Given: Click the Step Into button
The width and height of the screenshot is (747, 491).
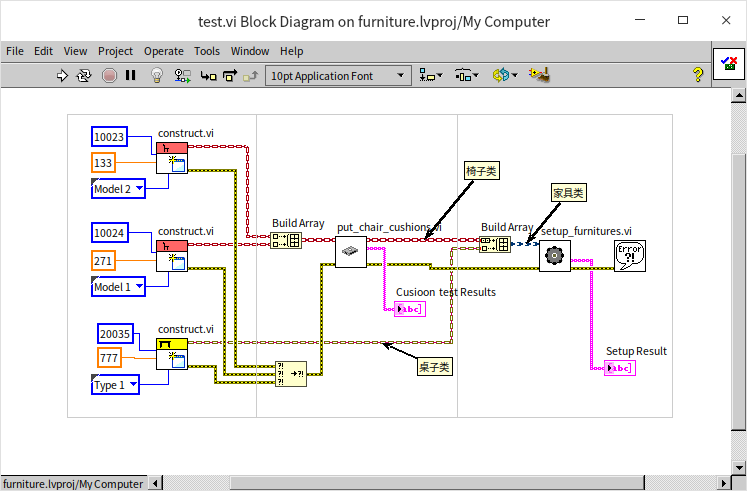Looking at the screenshot, I should click(208, 76).
